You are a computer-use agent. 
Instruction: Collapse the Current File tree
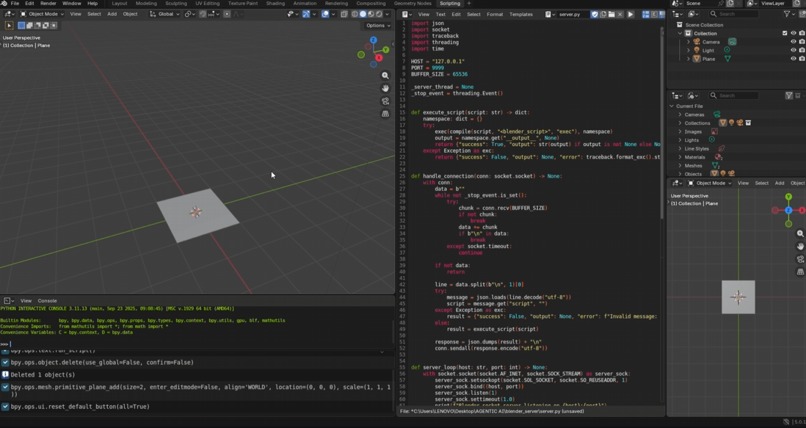[x=671, y=106]
